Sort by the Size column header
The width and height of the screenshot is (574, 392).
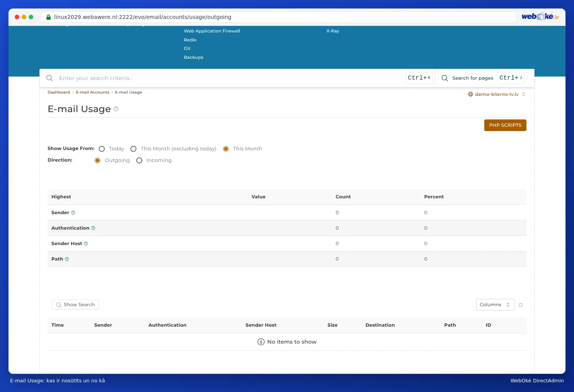click(332, 325)
